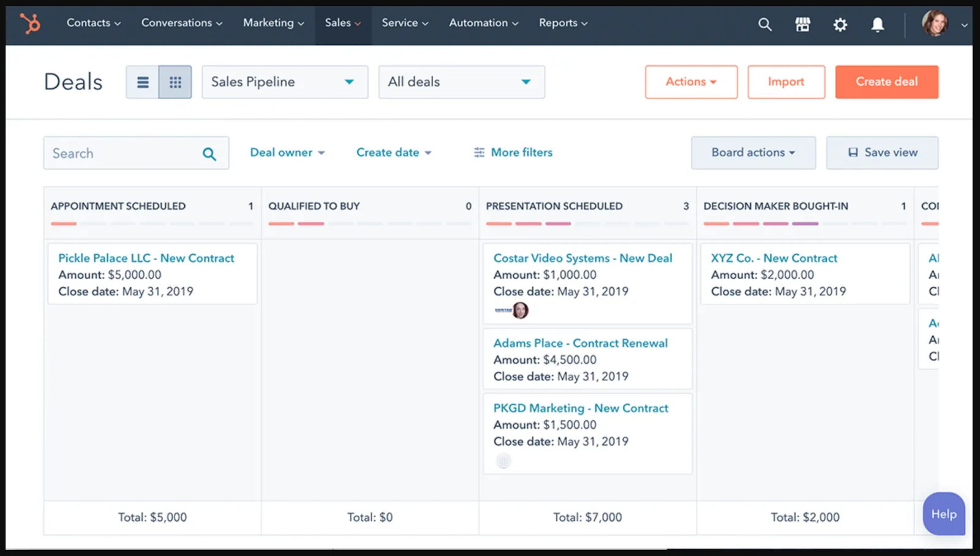Screen dimensions: 980x556
Task: Click the Create deal button
Action: 887,82
